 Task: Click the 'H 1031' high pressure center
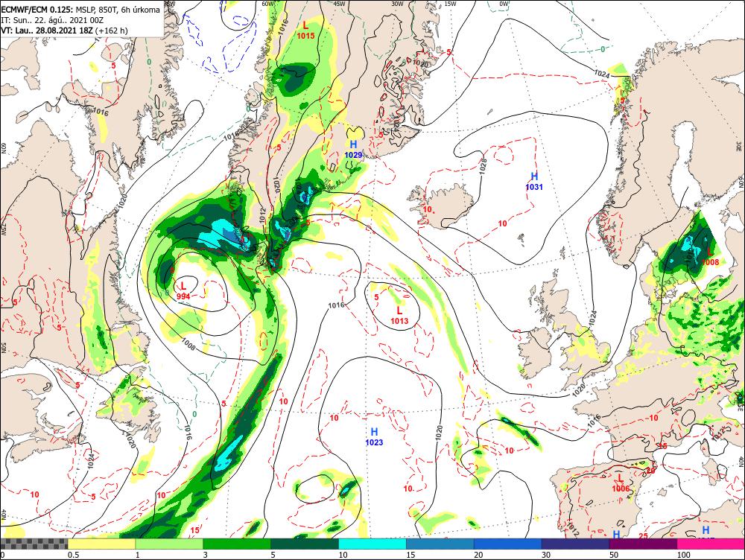(x=534, y=182)
